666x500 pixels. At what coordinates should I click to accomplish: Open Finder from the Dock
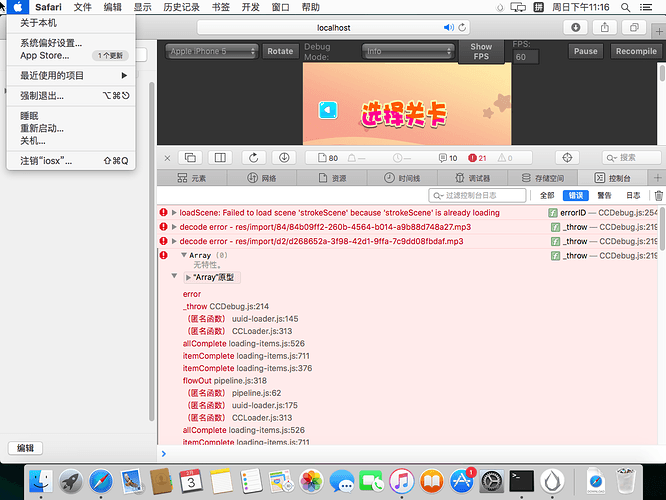tap(41, 481)
